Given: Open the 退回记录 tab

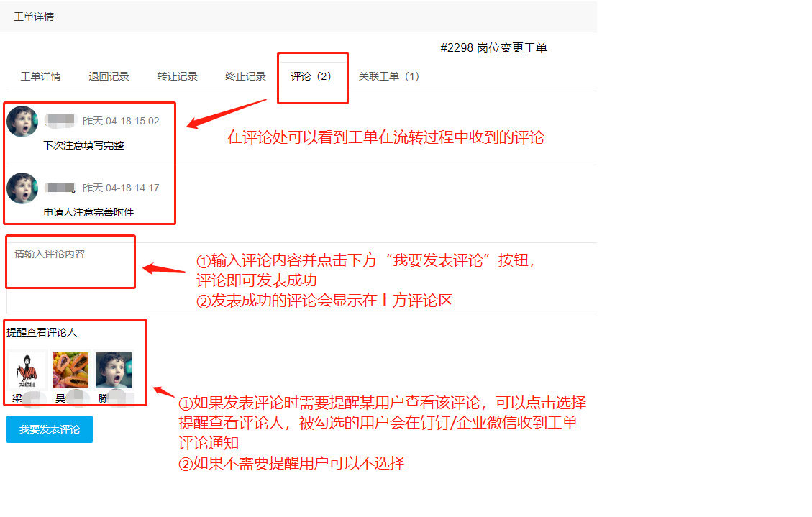Looking at the screenshot, I should coord(109,77).
